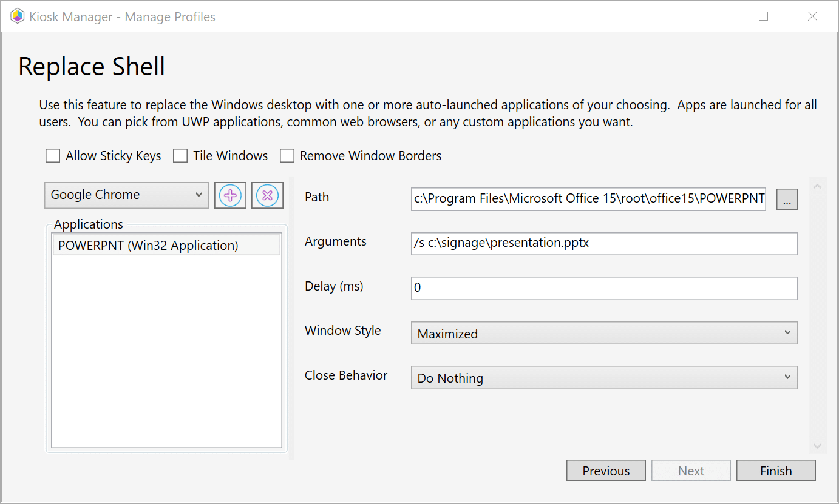Check Remove Window Borders option
The height and width of the screenshot is (504, 839).
[x=287, y=156]
